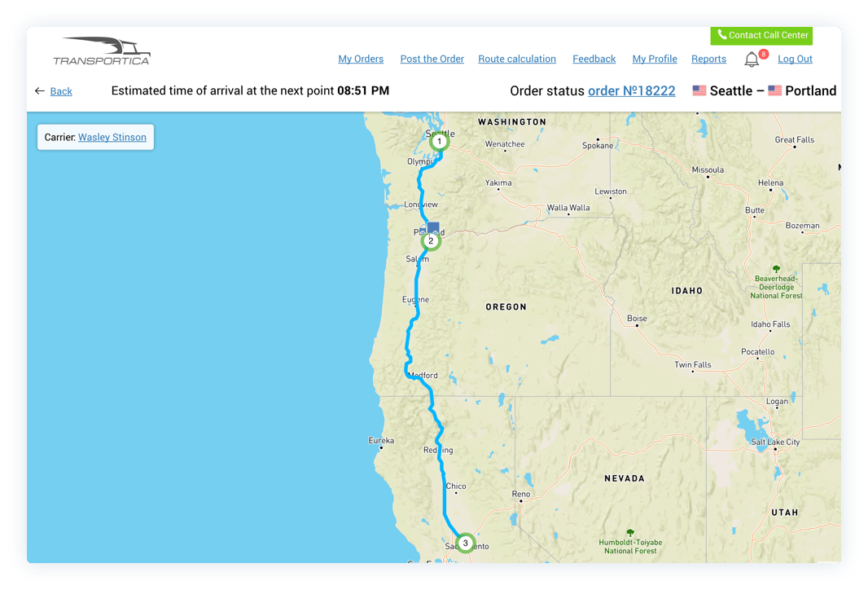The width and height of the screenshot is (868, 590).
Task: Click the back arrow icon
Action: pyautogui.click(x=39, y=90)
